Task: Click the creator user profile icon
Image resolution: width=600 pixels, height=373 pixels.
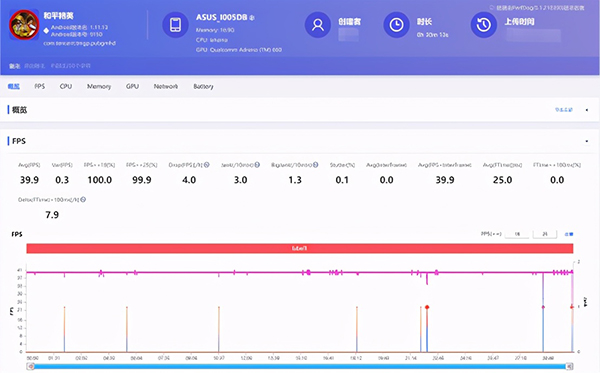Action: click(318, 25)
